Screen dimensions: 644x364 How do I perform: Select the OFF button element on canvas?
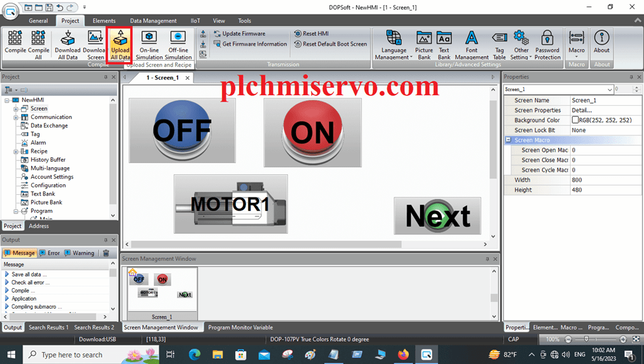pos(182,130)
